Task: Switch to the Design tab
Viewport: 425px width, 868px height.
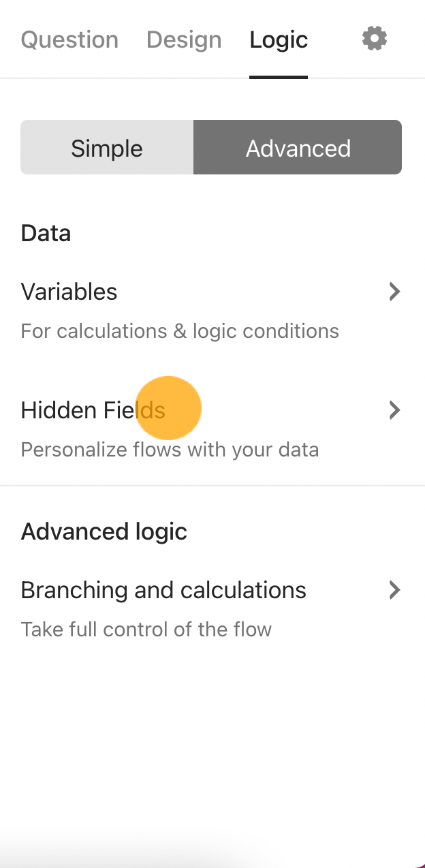Action: point(184,40)
